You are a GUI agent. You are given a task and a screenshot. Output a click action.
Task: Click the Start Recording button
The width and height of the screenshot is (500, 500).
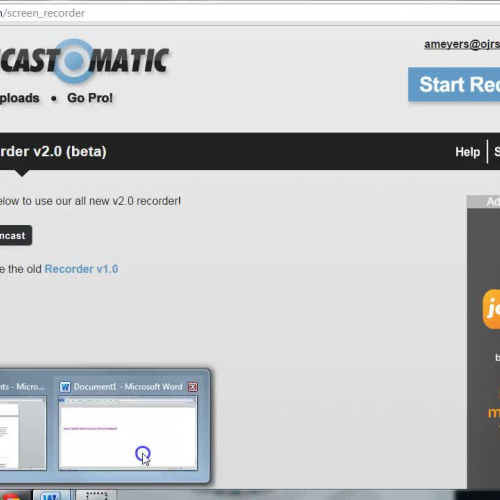454,84
